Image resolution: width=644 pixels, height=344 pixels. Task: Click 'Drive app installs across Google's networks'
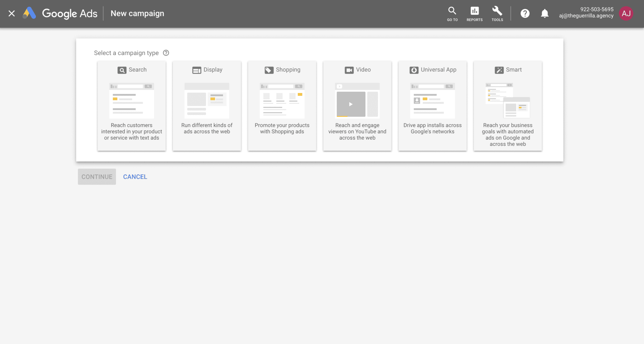pyautogui.click(x=432, y=128)
